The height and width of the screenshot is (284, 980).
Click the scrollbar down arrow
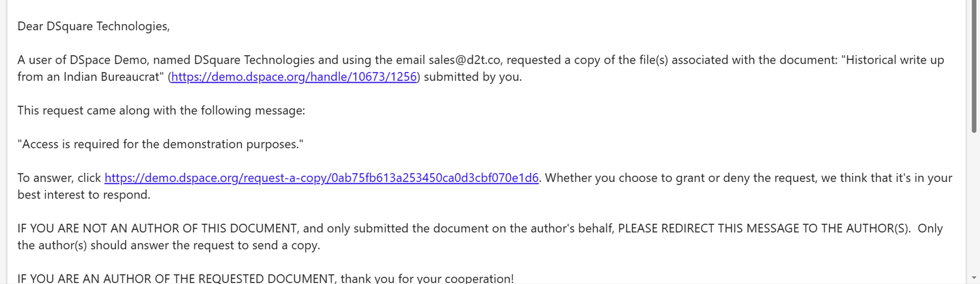(974, 278)
